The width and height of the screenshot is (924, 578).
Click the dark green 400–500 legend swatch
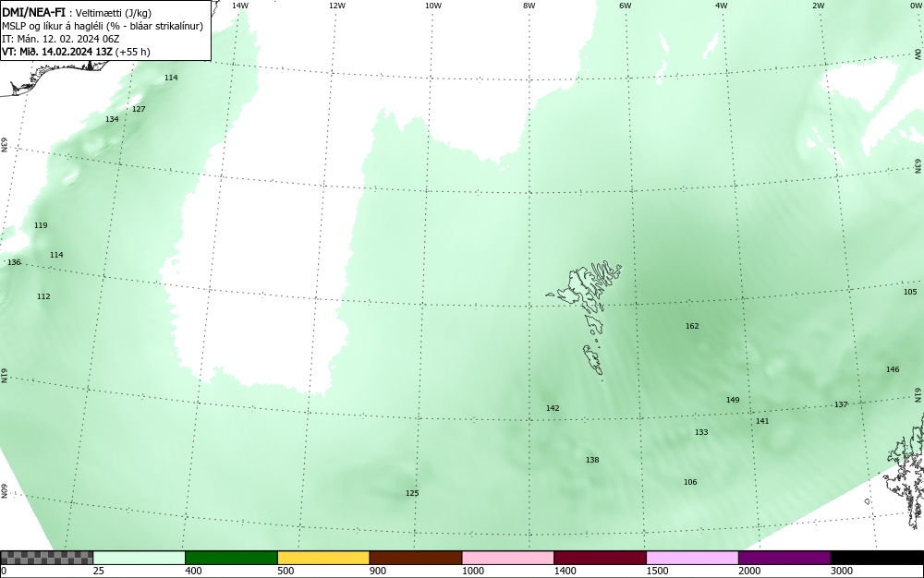[x=231, y=558]
